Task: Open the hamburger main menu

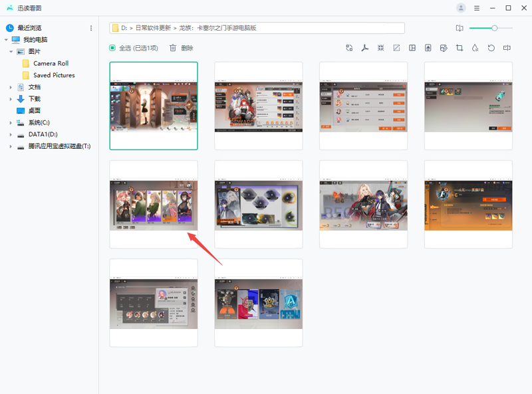Action: point(477,8)
